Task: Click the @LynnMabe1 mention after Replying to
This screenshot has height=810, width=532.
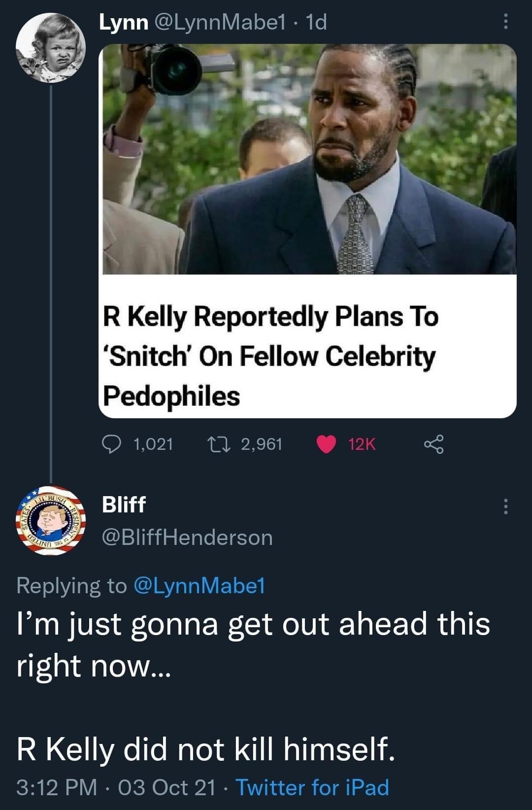Action: point(199,585)
